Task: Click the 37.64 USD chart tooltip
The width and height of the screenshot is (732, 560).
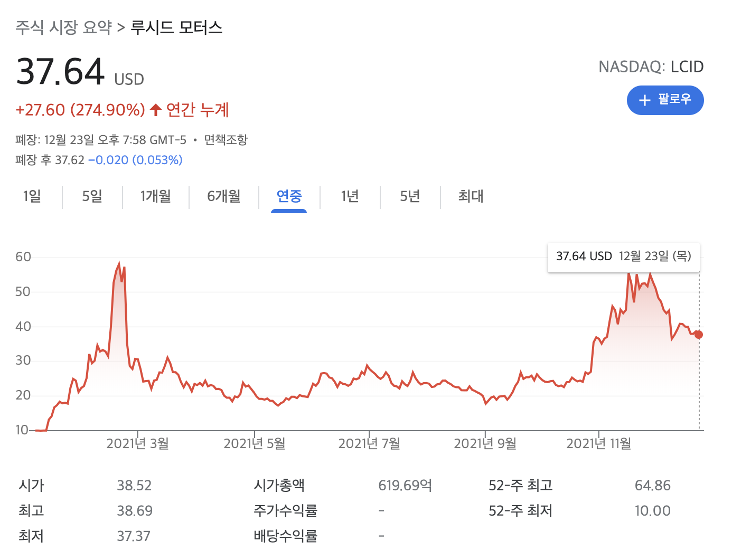Action: (623, 257)
